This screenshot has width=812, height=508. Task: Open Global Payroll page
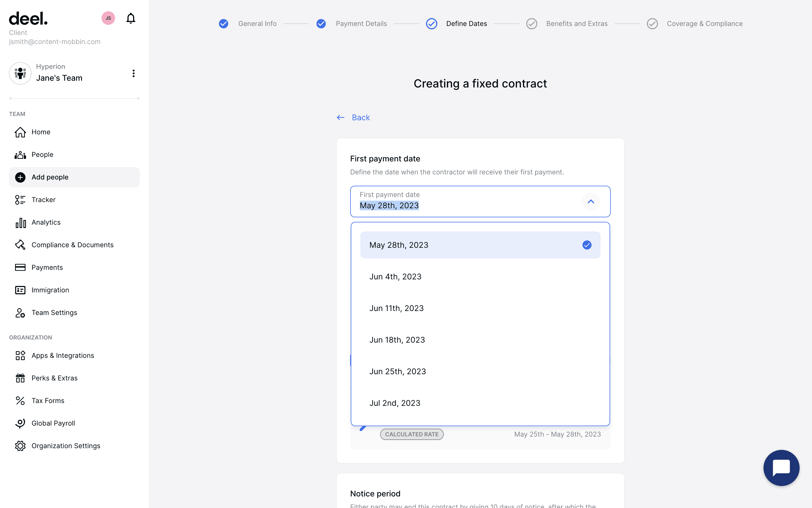[74, 423]
